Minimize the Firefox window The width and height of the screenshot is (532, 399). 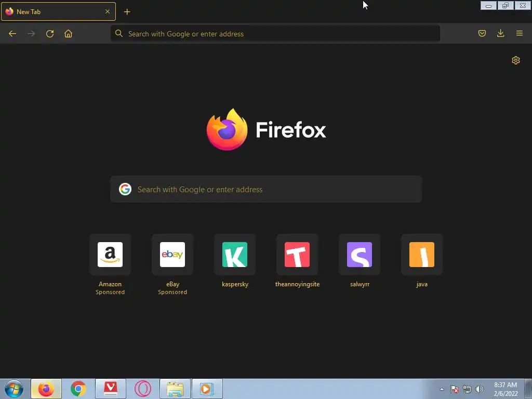(x=488, y=5)
